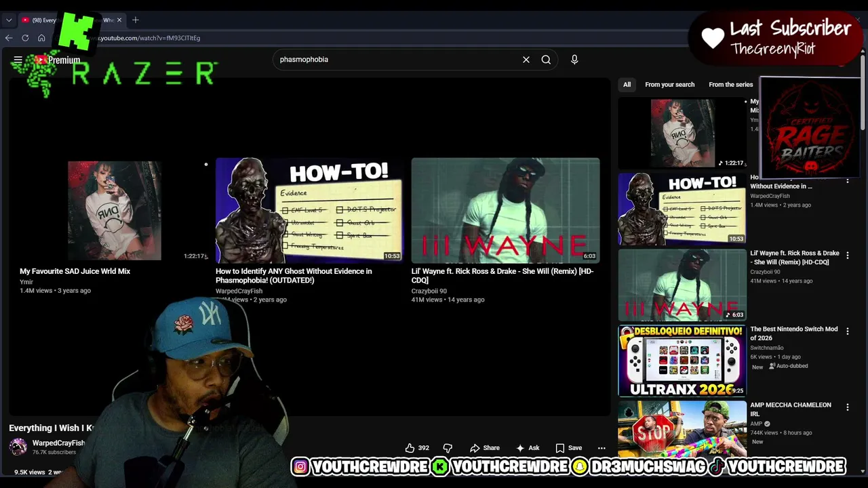Open a new browser tab
Image resolution: width=868 pixels, height=488 pixels.
point(136,20)
